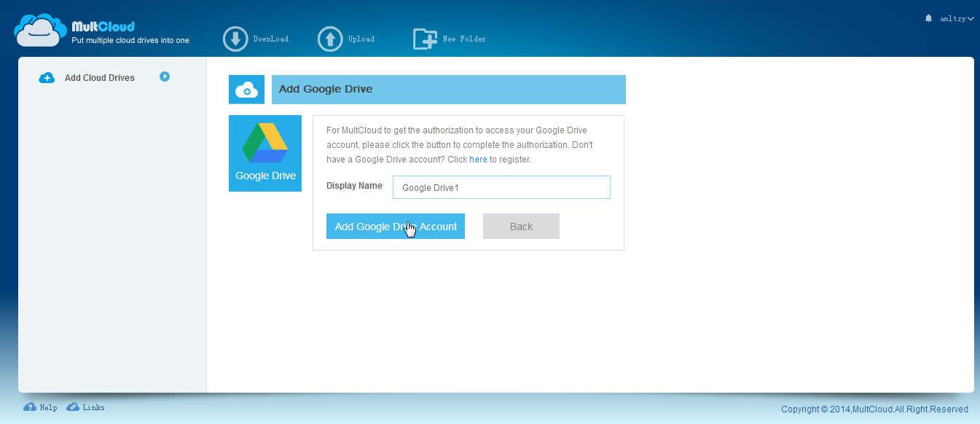This screenshot has height=424, width=980.
Task: Click into the Display Name text field
Action: coord(501,187)
